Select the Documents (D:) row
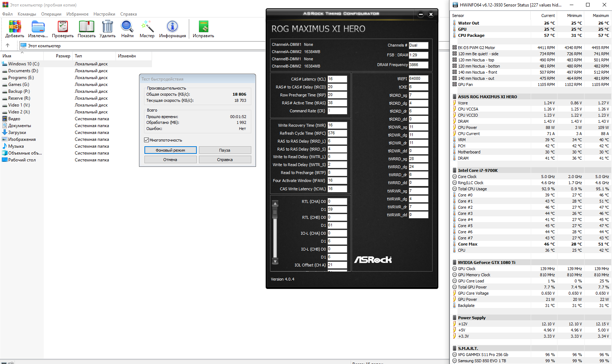 tap(76, 71)
